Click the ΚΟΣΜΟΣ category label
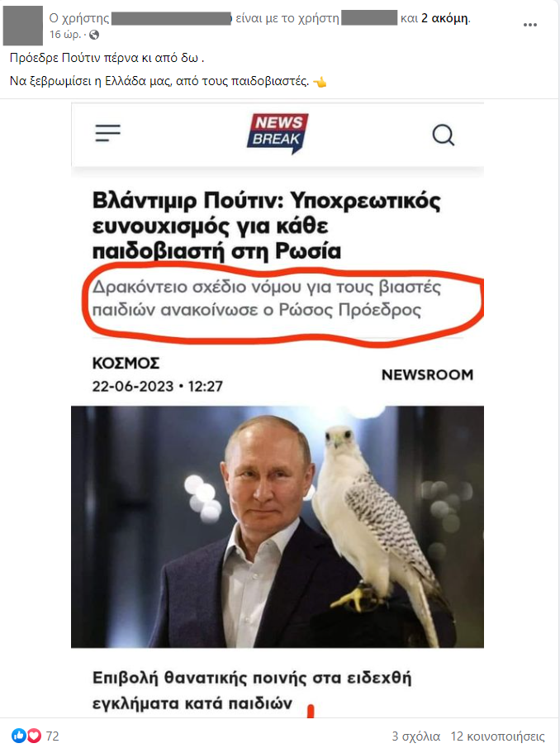This screenshot has height=753, width=560. tap(126, 363)
